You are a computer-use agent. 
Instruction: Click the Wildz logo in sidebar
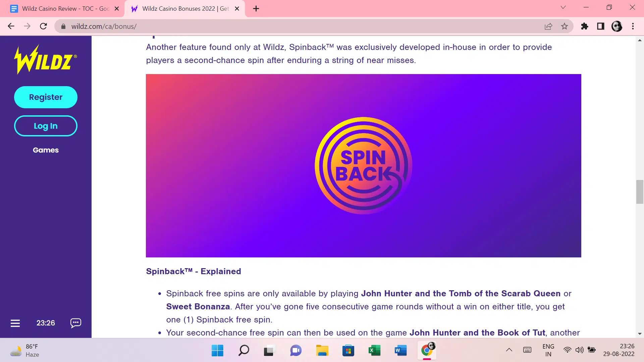[46, 60]
